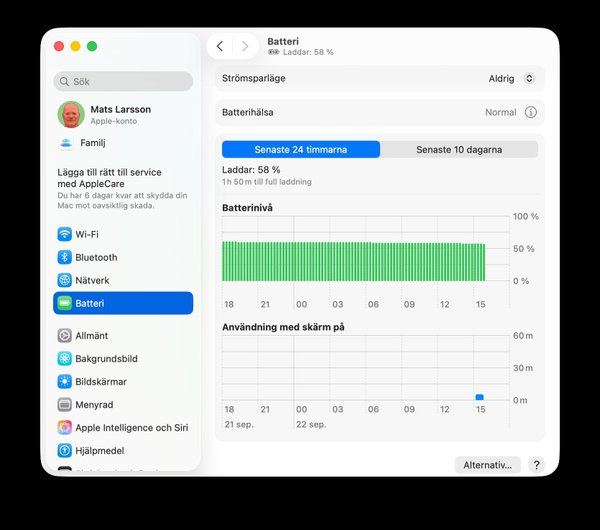The height and width of the screenshot is (530, 600).
Task: Open Wi-Fi settings via its icon
Action: (64, 234)
